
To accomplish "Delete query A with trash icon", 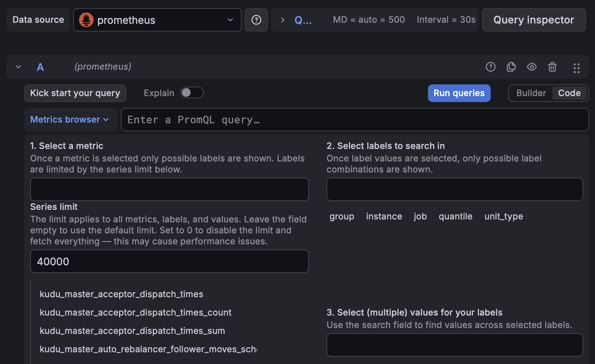I will click(552, 67).
